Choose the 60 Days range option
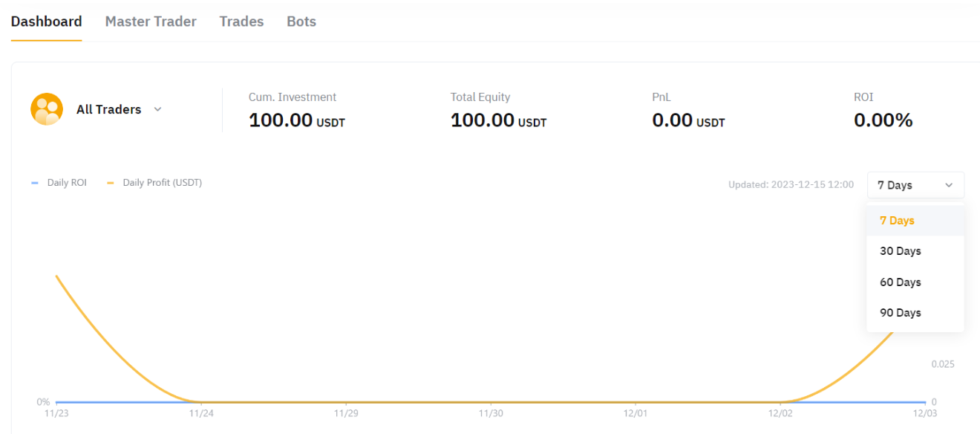 (900, 282)
